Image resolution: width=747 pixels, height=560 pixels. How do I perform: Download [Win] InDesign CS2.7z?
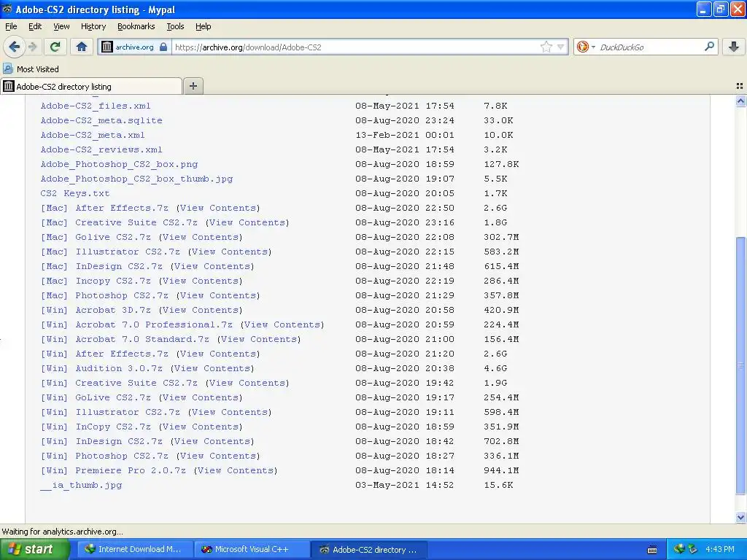(x=101, y=441)
